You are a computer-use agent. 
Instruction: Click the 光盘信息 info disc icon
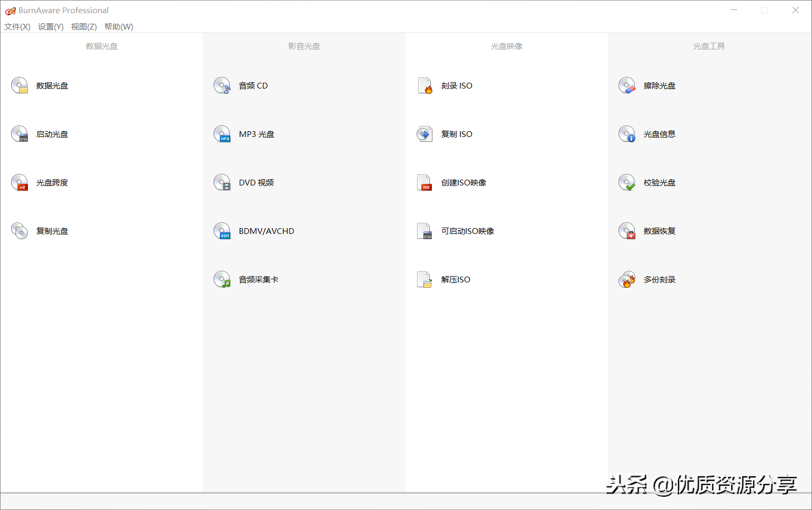point(627,134)
